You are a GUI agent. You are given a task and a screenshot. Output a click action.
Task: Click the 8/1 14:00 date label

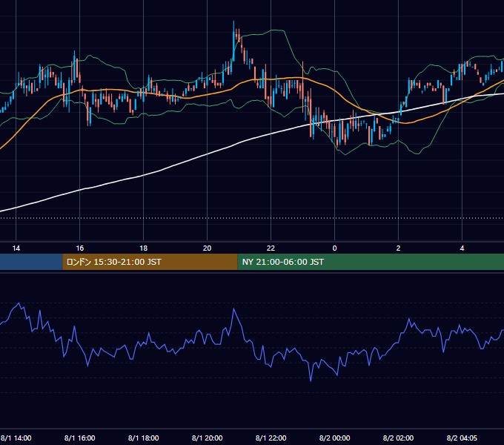tap(16, 438)
